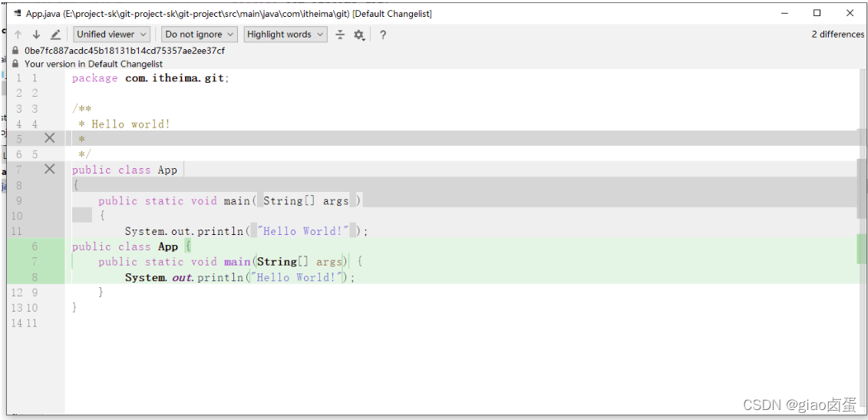Click the 2 differences counter
The image size is (868, 420).
[x=837, y=35]
